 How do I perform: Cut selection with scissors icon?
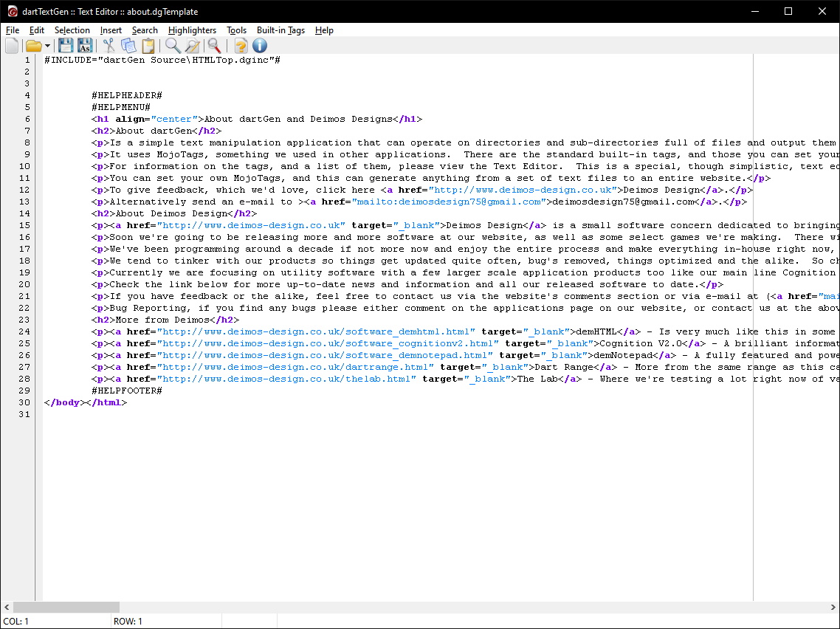coord(109,46)
